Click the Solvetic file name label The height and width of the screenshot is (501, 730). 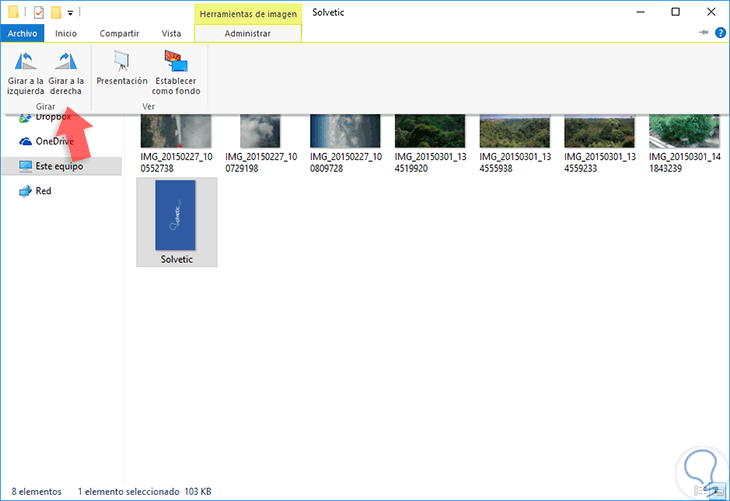click(177, 259)
